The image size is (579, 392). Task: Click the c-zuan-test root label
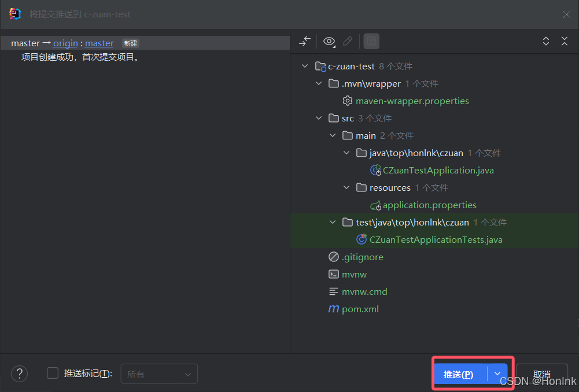point(351,66)
